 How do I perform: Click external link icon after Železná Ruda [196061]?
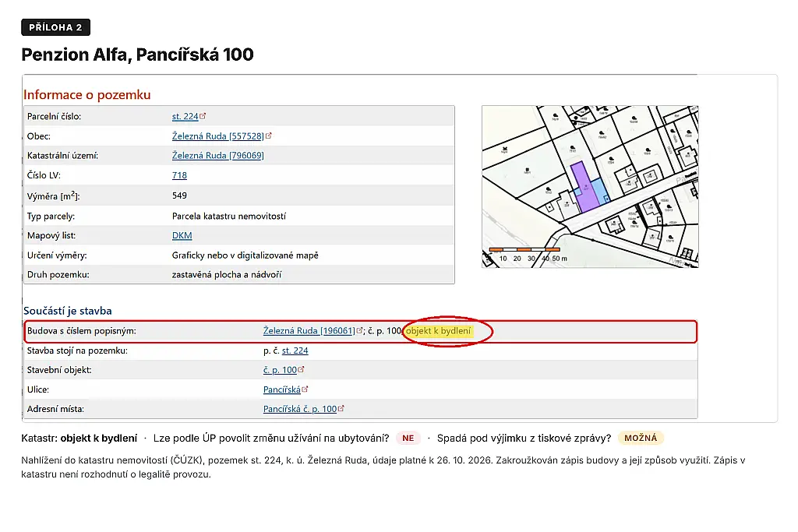[360, 330]
